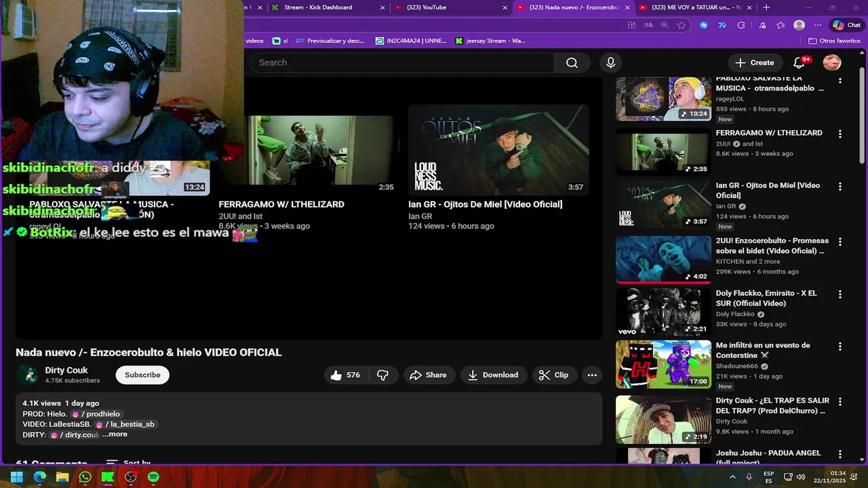
Task: Switch to Stream - Kick Dashboard tab
Action: tap(328, 7)
